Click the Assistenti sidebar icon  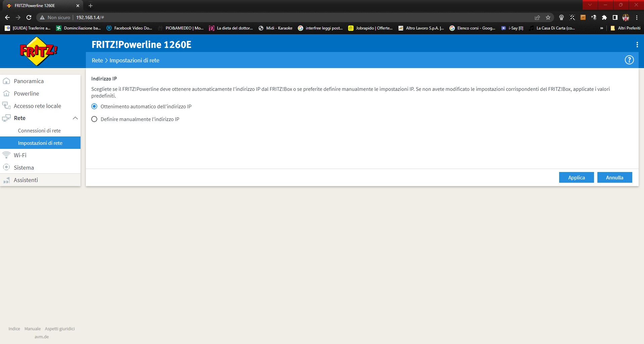click(6, 180)
